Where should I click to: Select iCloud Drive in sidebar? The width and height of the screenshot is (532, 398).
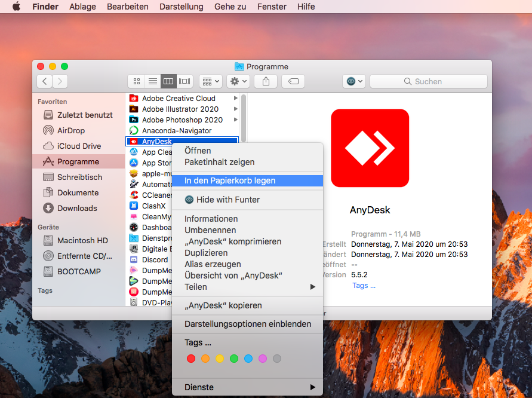pos(79,146)
